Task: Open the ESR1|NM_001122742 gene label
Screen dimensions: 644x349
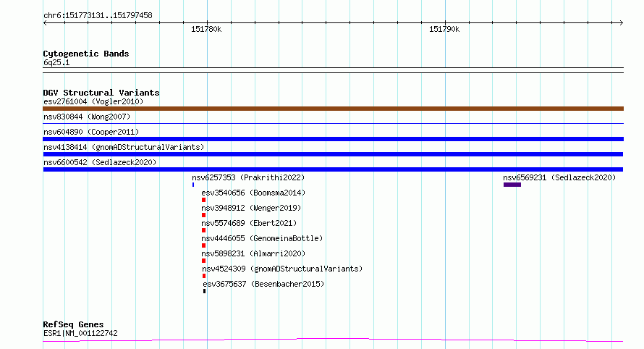Action: (80, 333)
